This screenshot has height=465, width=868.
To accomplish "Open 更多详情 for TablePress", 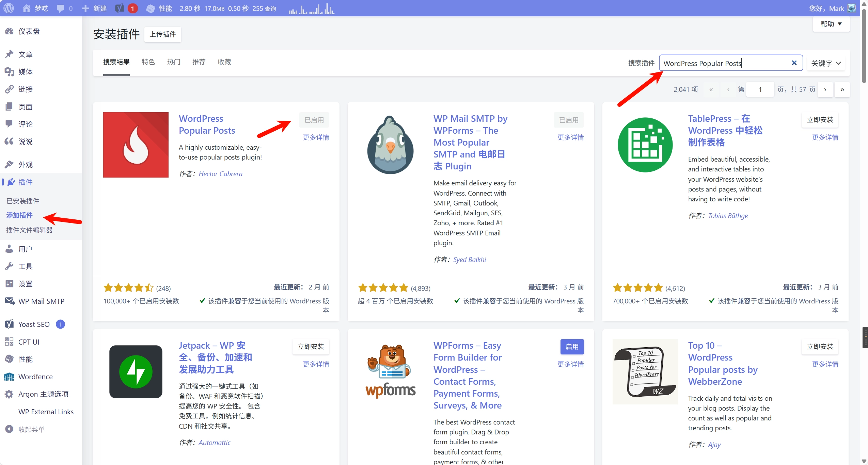I will click(825, 137).
